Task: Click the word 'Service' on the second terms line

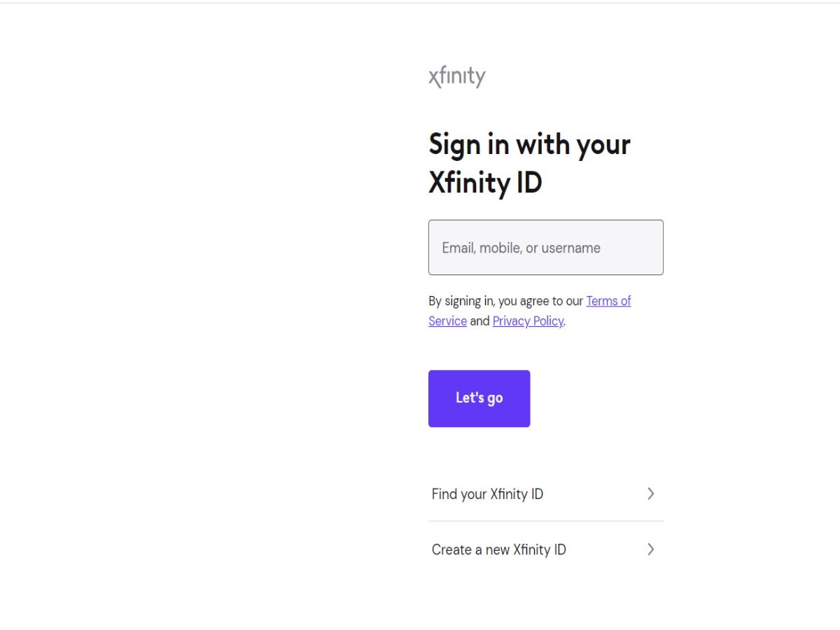Action: pyautogui.click(x=447, y=321)
